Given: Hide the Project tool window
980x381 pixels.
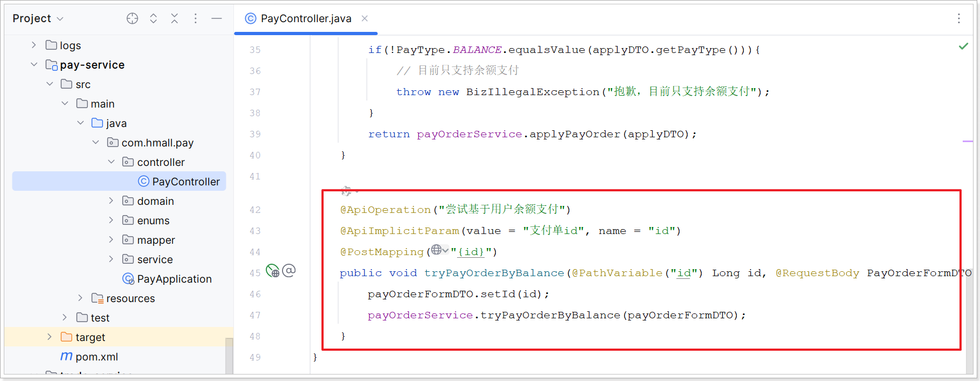Looking at the screenshot, I should click(x=217, y=18).
